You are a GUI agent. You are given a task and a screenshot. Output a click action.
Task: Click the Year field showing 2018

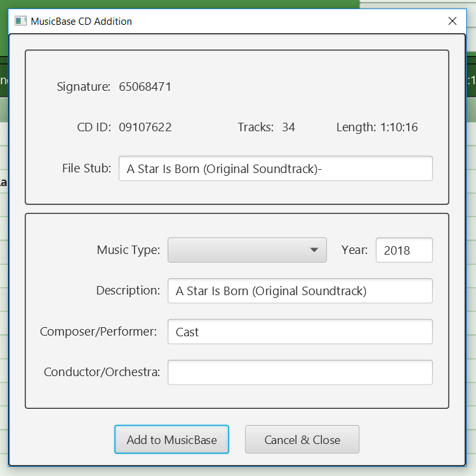click(404, 250)
